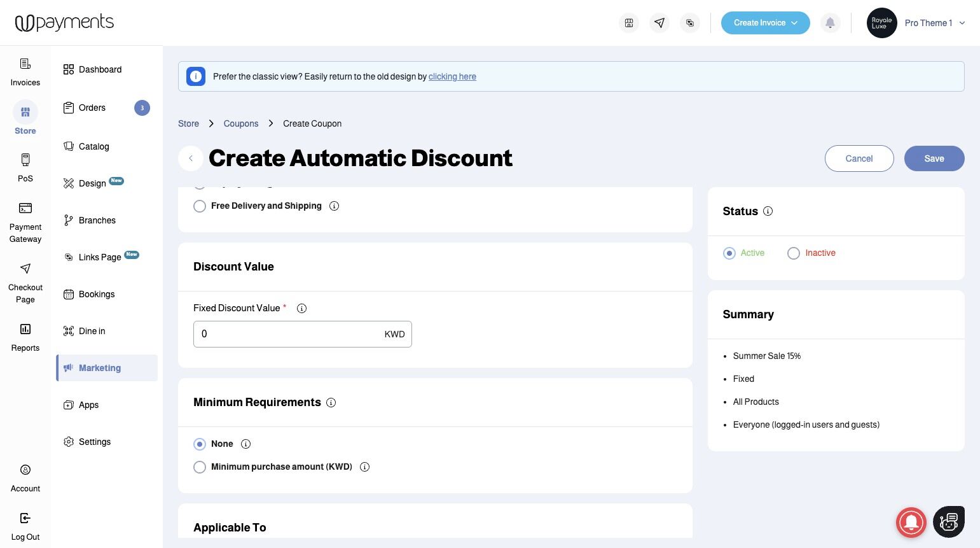Open Catalog in the store menu
The width and height of the screenshot is (980, 548).
93,146
